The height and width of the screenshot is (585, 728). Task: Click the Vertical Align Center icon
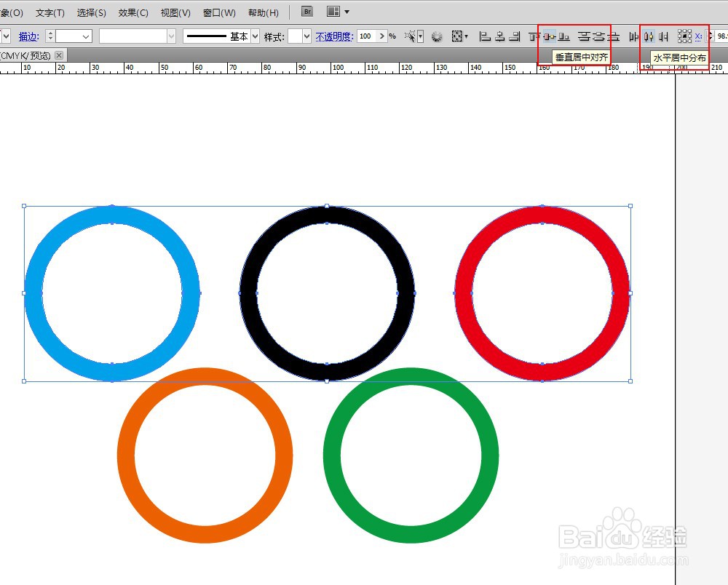point(549,36)
